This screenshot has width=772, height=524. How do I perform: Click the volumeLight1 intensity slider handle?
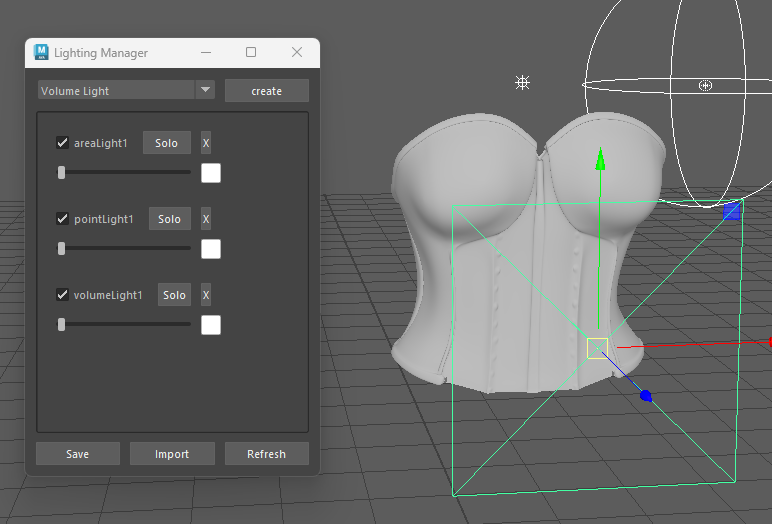62,325
